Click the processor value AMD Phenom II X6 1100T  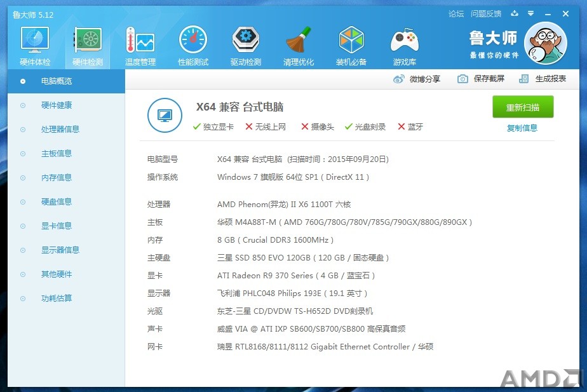click(284, 205)
